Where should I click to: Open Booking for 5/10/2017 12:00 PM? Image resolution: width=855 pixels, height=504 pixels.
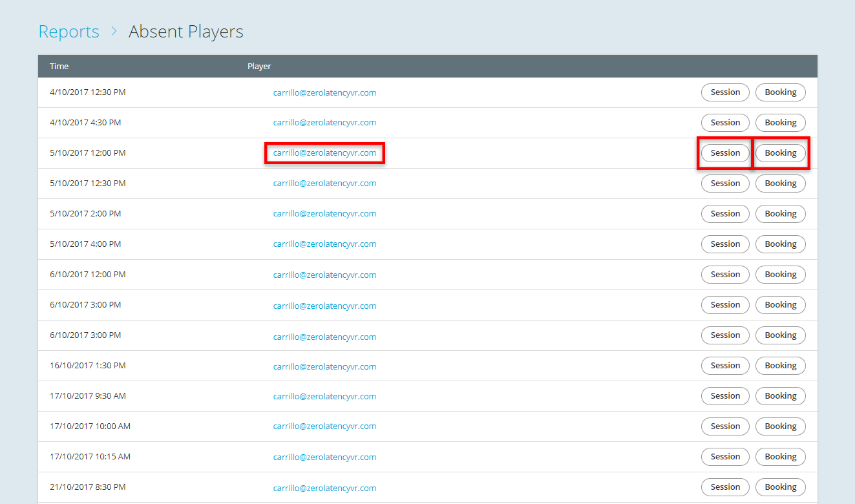(781, 153)
